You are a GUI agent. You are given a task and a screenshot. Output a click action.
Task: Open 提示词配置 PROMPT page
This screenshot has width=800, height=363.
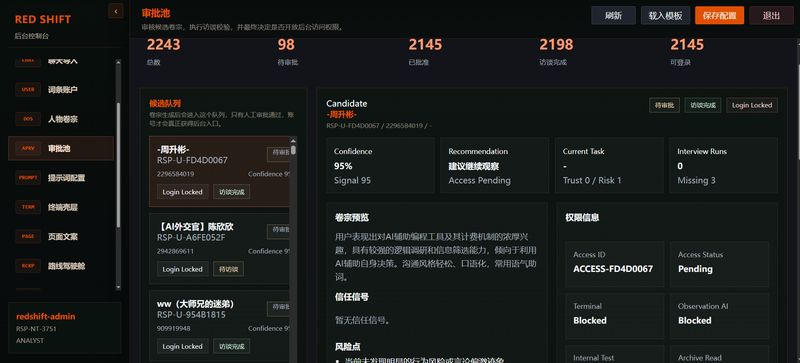[61, 178]
